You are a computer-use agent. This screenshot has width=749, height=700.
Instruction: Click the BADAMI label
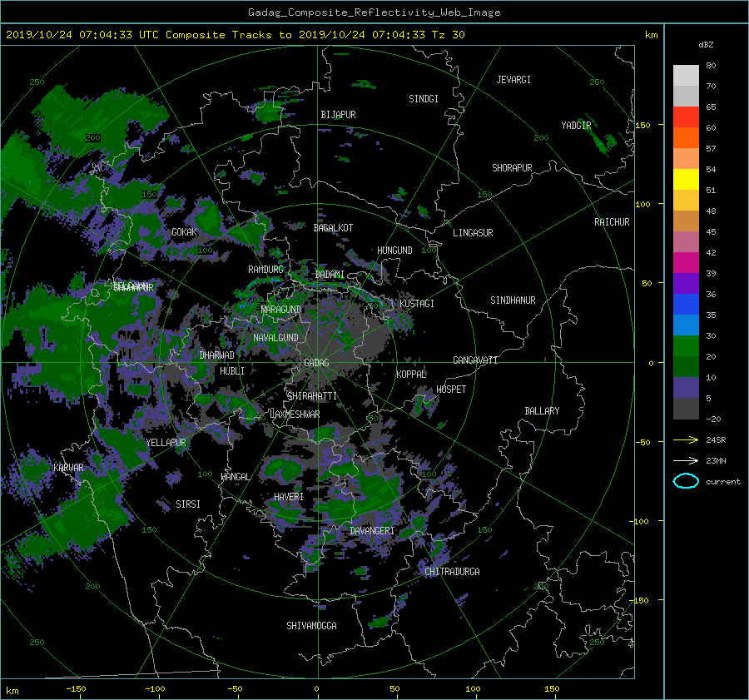(x=330, y=275)
